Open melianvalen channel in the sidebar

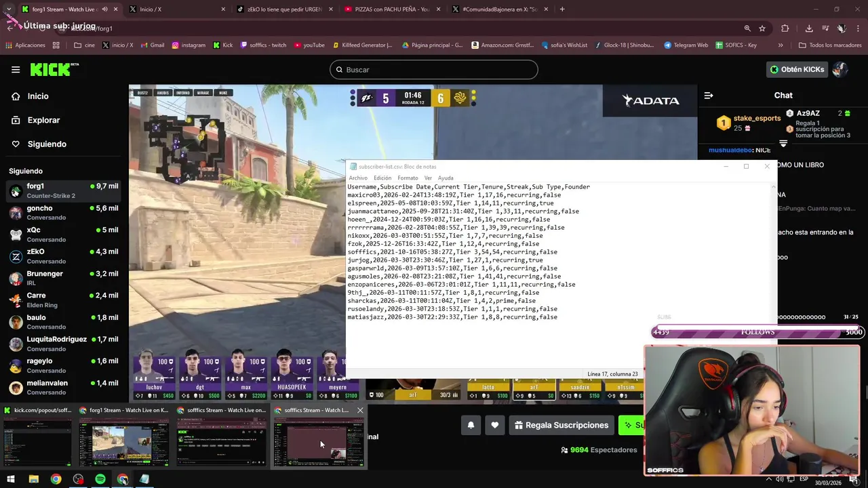point(63,387)
